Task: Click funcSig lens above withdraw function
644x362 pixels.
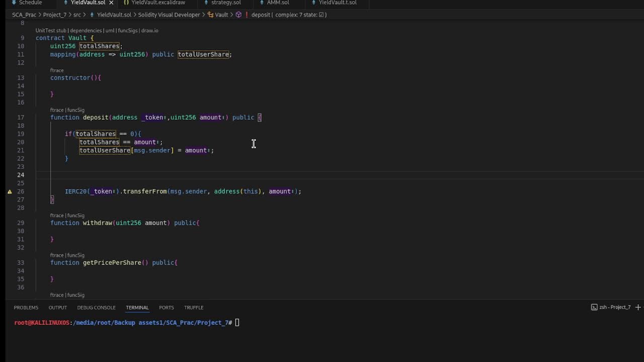Action: [76, 216]
